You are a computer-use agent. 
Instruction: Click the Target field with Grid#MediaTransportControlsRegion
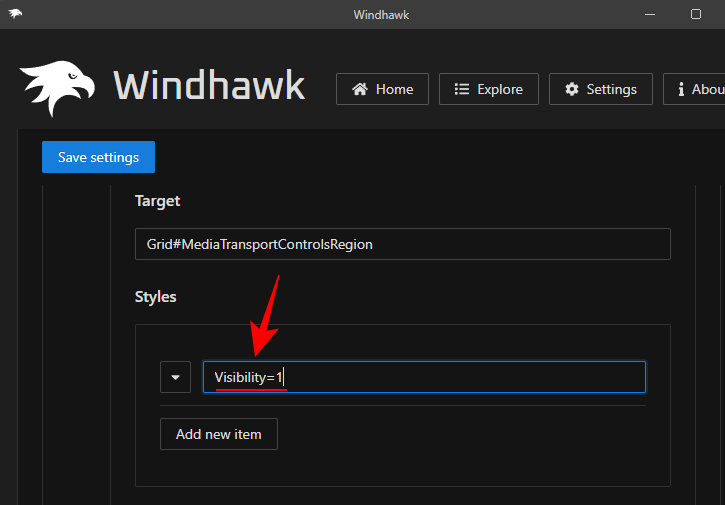(403, 244)
